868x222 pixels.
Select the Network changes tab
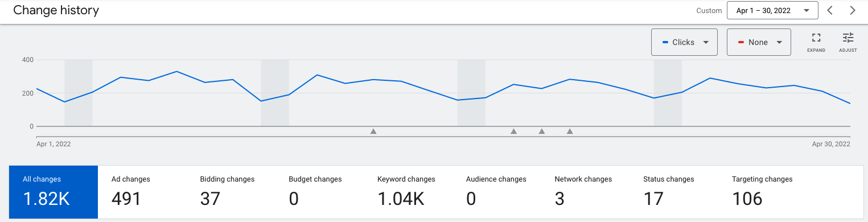(586, 192)
